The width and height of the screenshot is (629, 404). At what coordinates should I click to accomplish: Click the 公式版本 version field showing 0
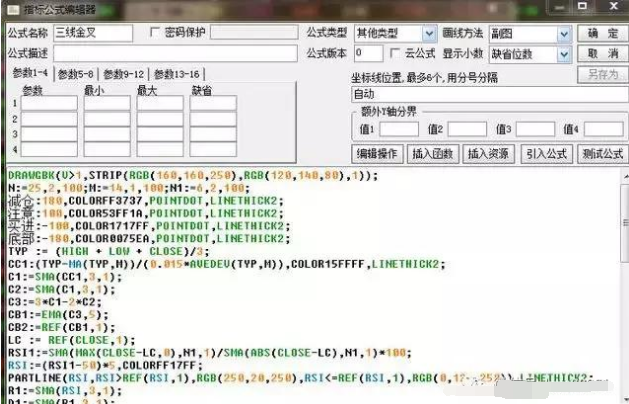pyautogui.click(x=369, y=53)
